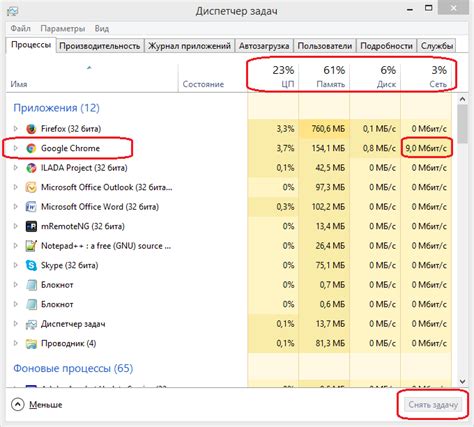Switch to the Подробности tab

pos(386,46)
